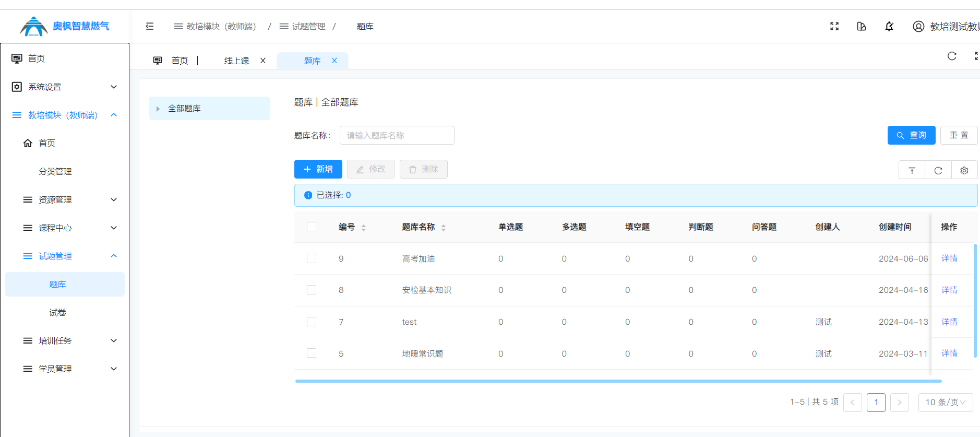The height and width of the screenshot is (437, 980).
Task: Open 试卷 in the sidebar
Action: tap(57, 312)
